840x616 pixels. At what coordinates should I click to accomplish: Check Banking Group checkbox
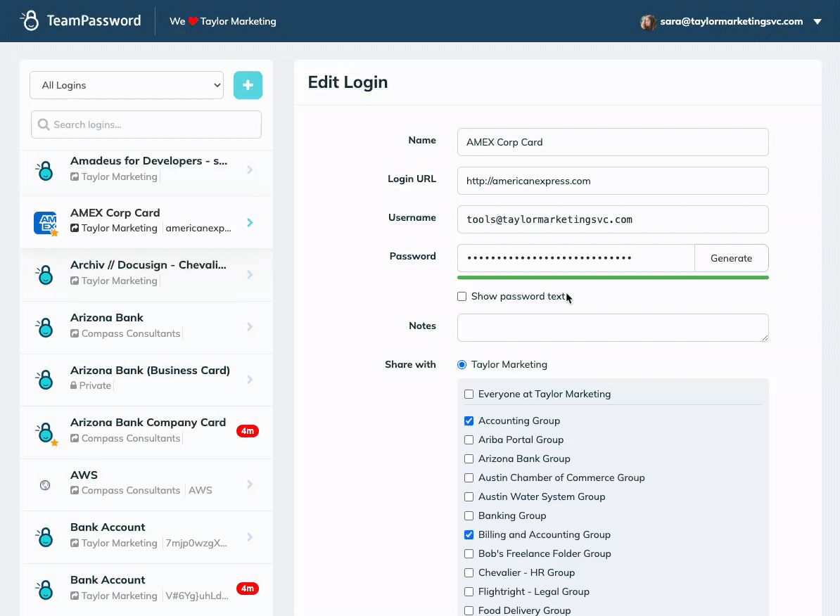(469, 516)
